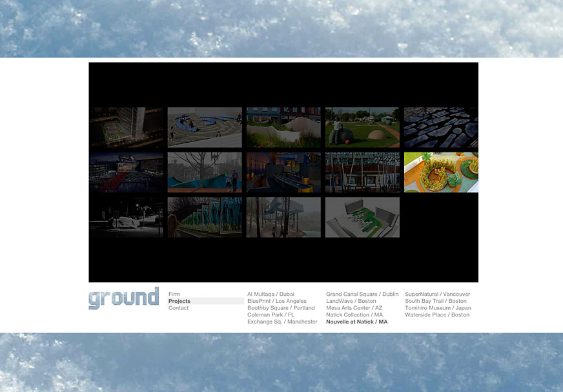This screenshot has height=392, width=563.
Task: Open the Firm page
Action: [x=174, y=294]
